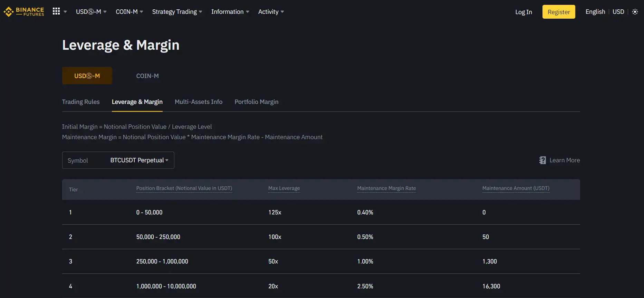Open the apps grid menu icon
644x298 pixels.
tap(56, 11)
